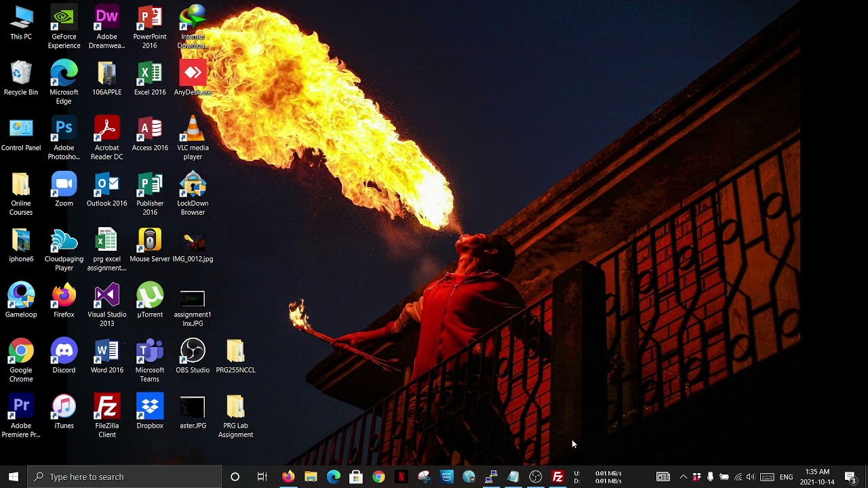868x488 pixels.
Task: Open Edge from the taskbar
Action: [333, 476]
